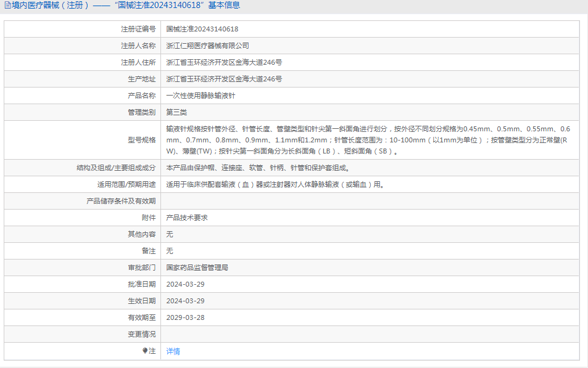Viewport: 588px width, 368px height.
Task: Click the 注册人名称 label
Action: tap(138, 46)
